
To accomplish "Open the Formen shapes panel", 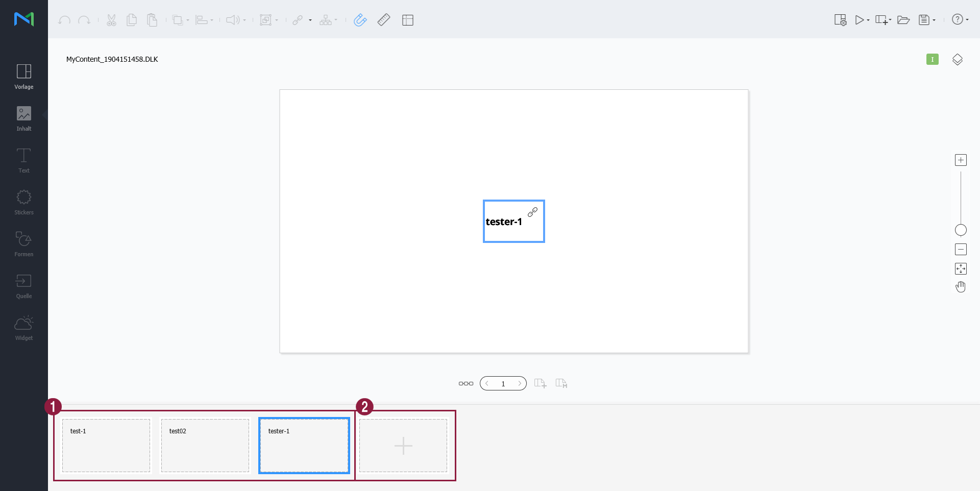I will pos(24,244).
